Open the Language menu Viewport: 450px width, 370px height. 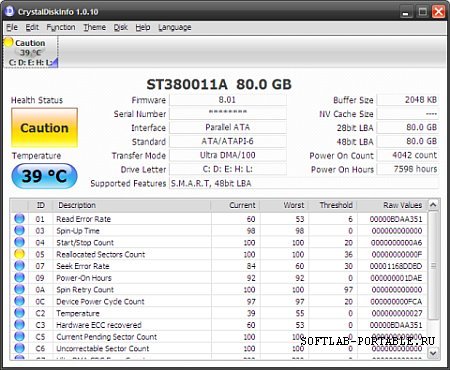(175, 27)
